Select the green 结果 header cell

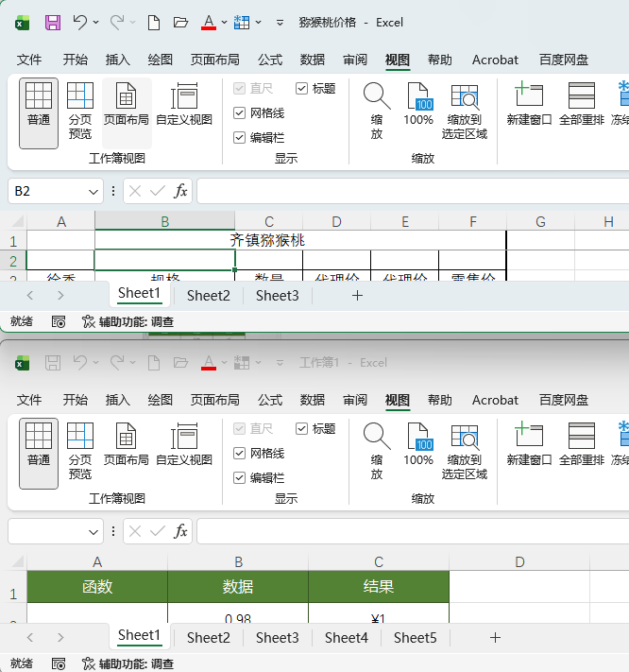point(379,586)
